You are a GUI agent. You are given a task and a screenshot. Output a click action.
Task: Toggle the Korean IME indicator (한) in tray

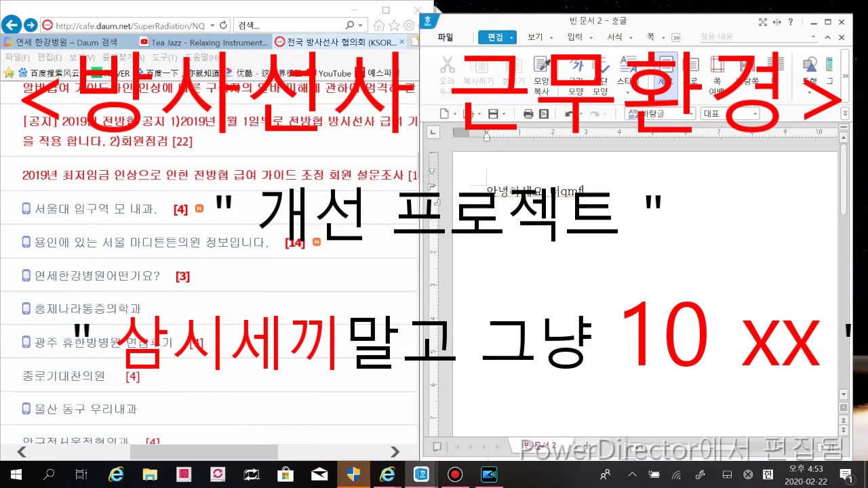coord(768,474)
